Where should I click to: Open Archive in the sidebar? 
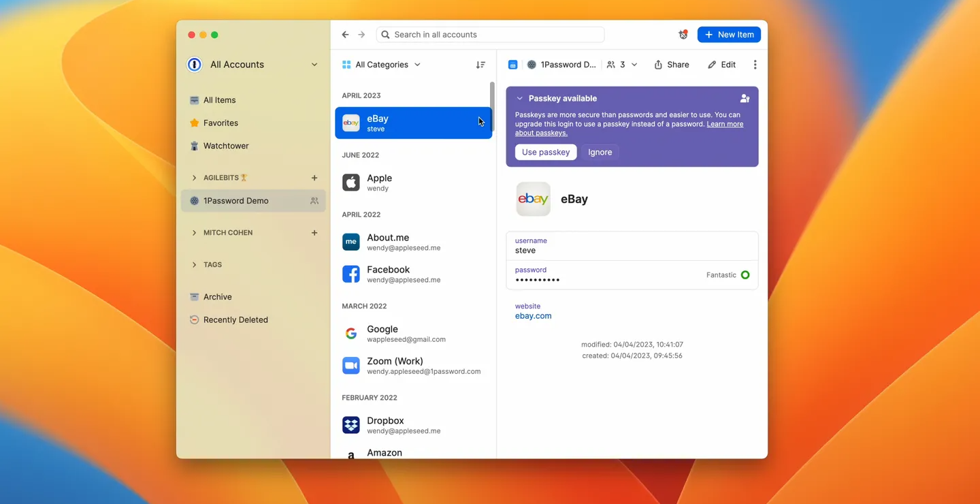253,297
